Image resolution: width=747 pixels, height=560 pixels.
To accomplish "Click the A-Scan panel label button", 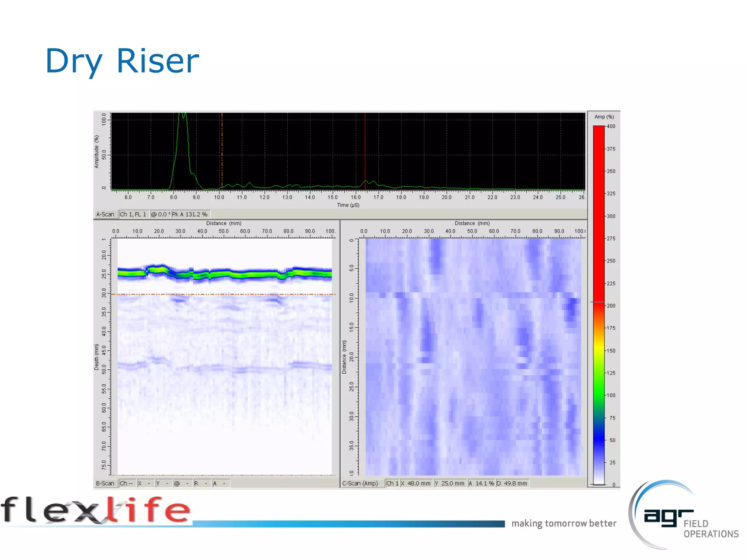I will [x=105, y=214].
